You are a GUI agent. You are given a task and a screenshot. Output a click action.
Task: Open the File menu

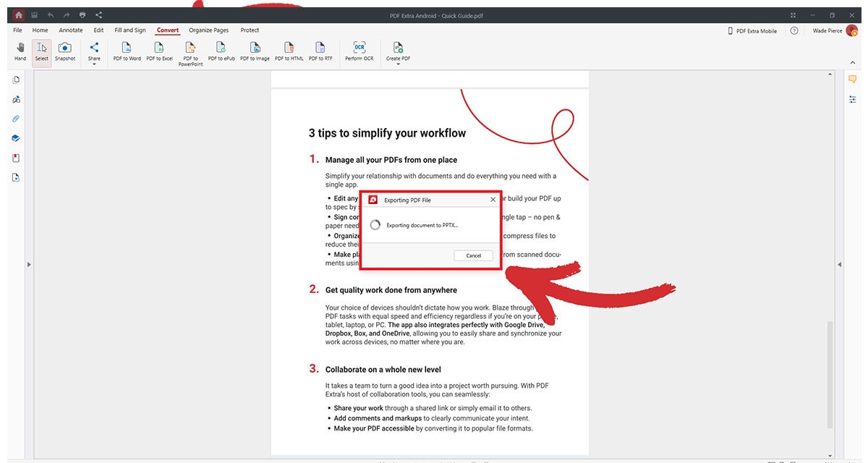coord(17,30)
